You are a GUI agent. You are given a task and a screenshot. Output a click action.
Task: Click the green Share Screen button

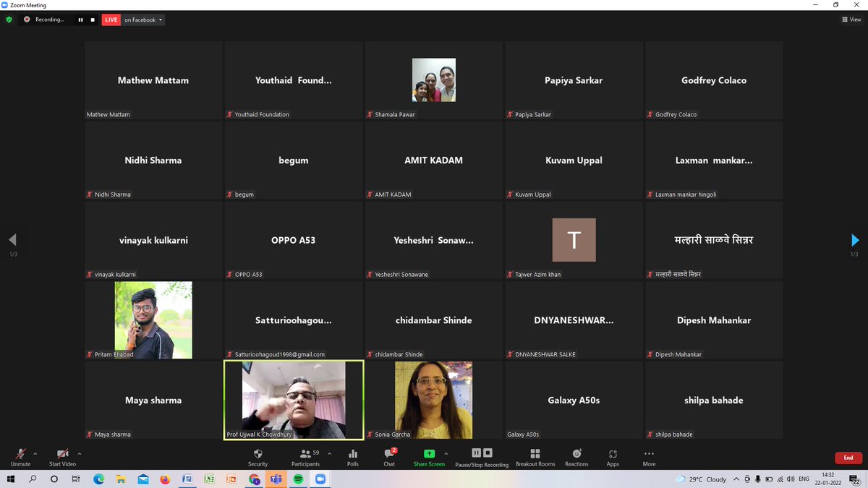tap(429, 457)
